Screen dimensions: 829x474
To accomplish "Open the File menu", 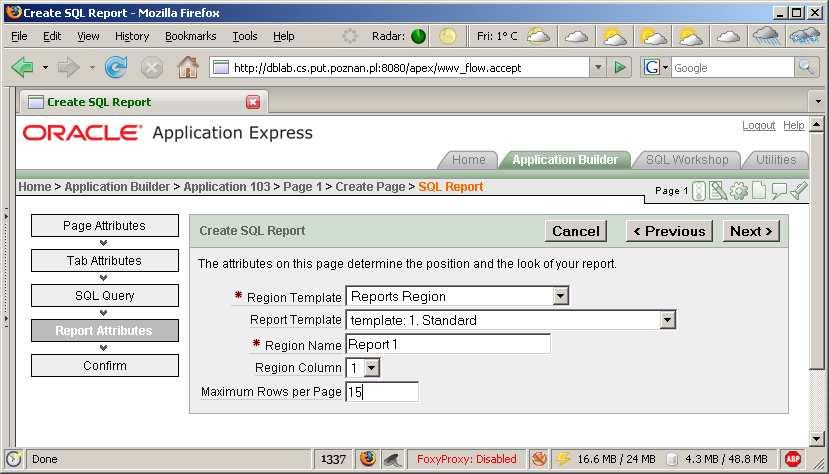I will coord(19,36).
